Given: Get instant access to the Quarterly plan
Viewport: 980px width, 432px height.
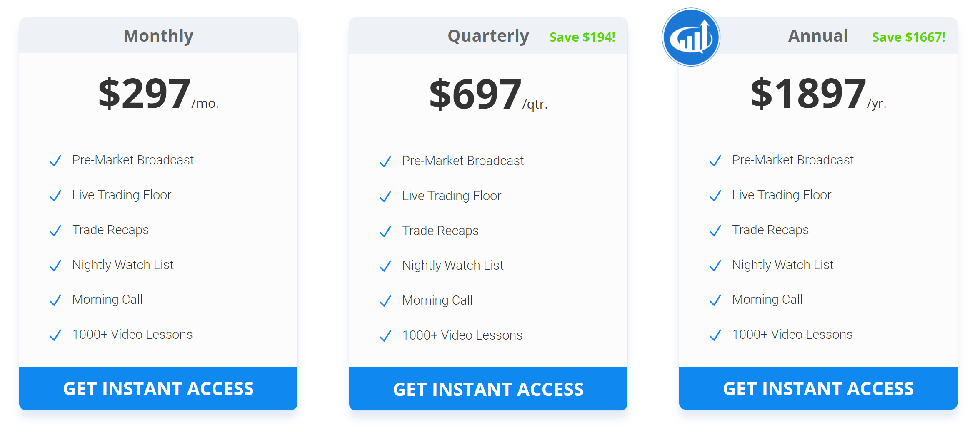Looking at the screenshot, I should (x=488, y=389).
